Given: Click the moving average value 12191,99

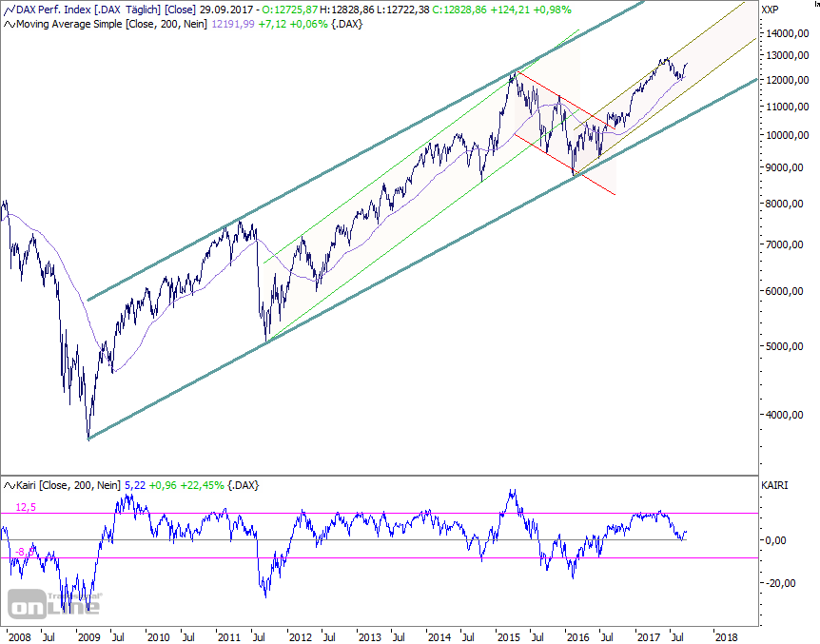Looking at the screenshot, I should [233, 24].
